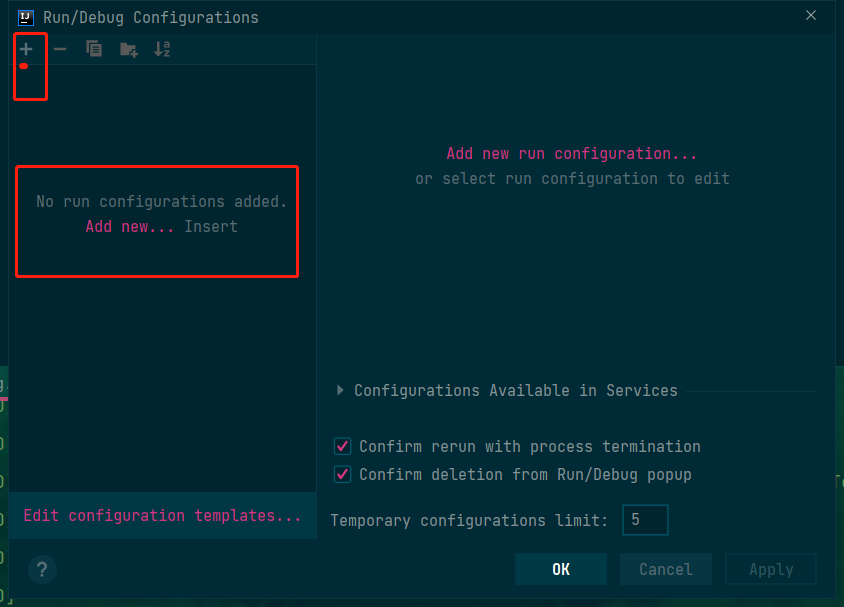Image resolution: width=844 pixels, height=607 pixels.
Task: Click the Cancel button
Action: [665, 569]
